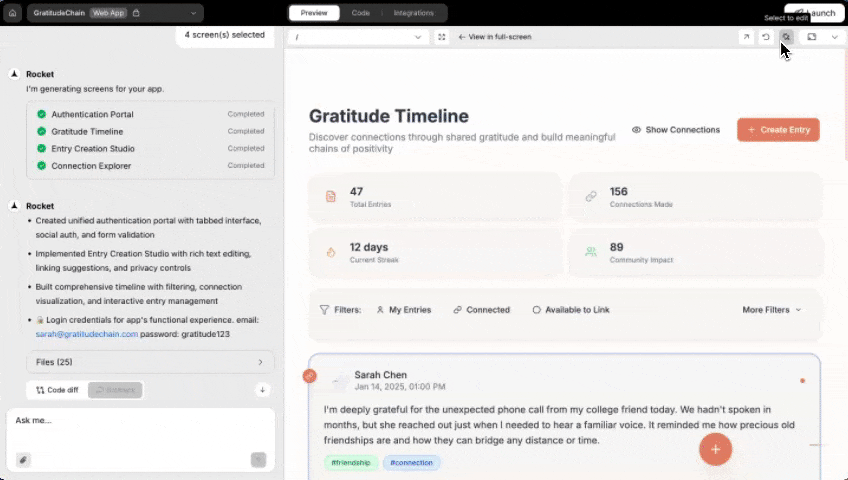Screen dimensions: 848x480
Task: Click the lock icon beside Web App
Action: tap(136, 13)
